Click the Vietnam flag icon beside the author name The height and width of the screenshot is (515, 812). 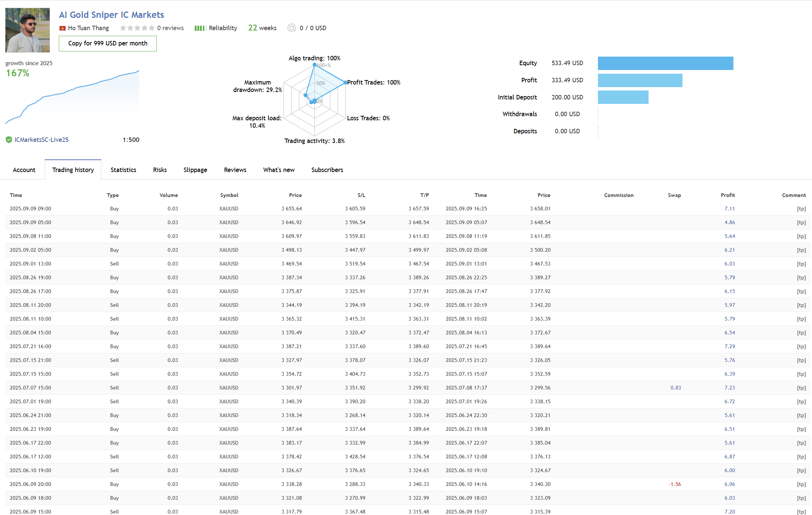[63, 28]
